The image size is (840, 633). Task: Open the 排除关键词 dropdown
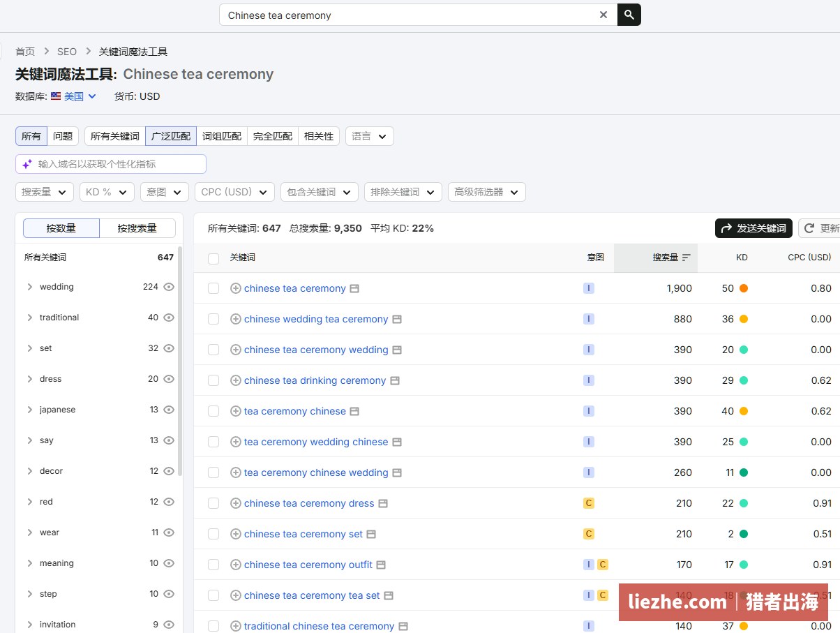click(x=403, y=192)
